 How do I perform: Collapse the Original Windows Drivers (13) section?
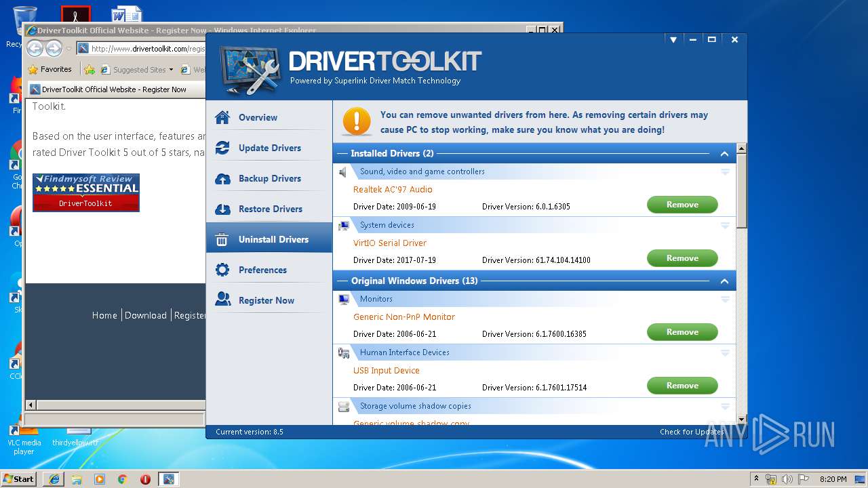(x=724, y=281)
